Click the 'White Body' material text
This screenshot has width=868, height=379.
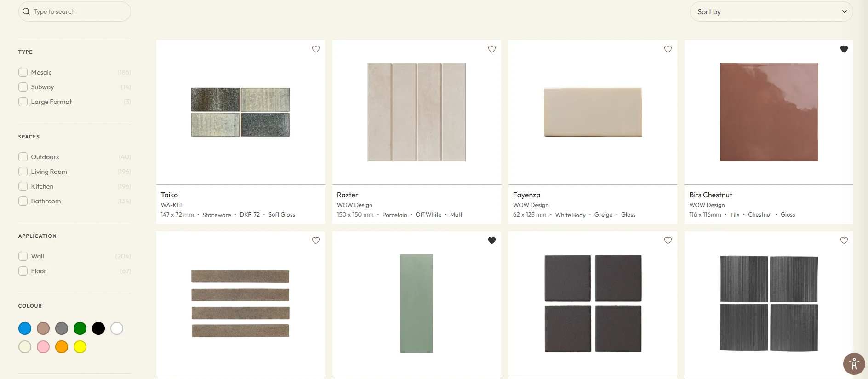click(x=571, y=215)
